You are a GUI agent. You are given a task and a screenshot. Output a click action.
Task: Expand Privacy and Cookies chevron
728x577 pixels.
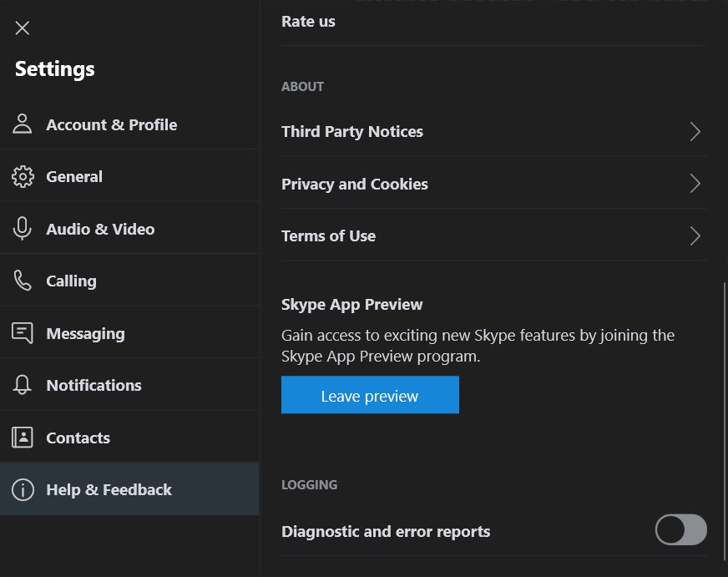[695, 184]
